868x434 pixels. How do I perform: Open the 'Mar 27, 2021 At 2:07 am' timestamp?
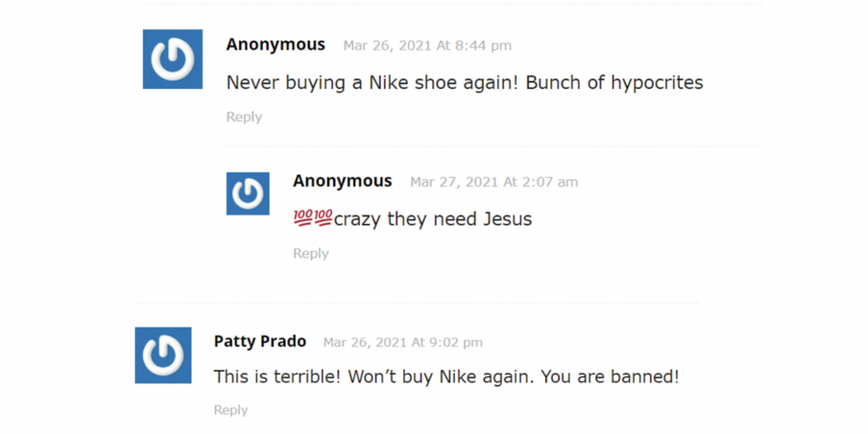click(x=493, y=182)
